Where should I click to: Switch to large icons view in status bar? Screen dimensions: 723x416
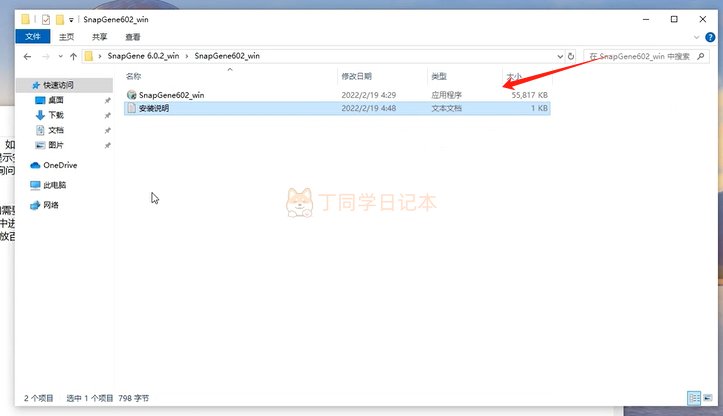pyautogui.click(x=708, y=398)
